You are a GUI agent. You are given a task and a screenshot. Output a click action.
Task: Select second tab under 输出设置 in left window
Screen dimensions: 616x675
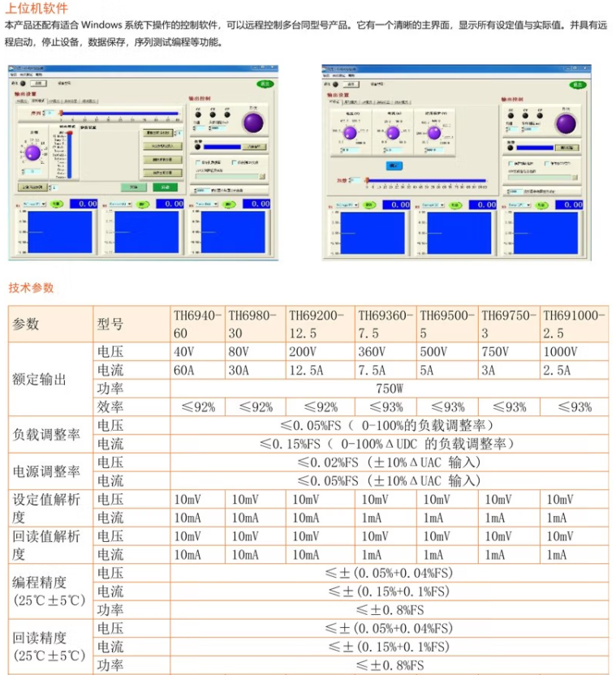click(x=38, y=101)
